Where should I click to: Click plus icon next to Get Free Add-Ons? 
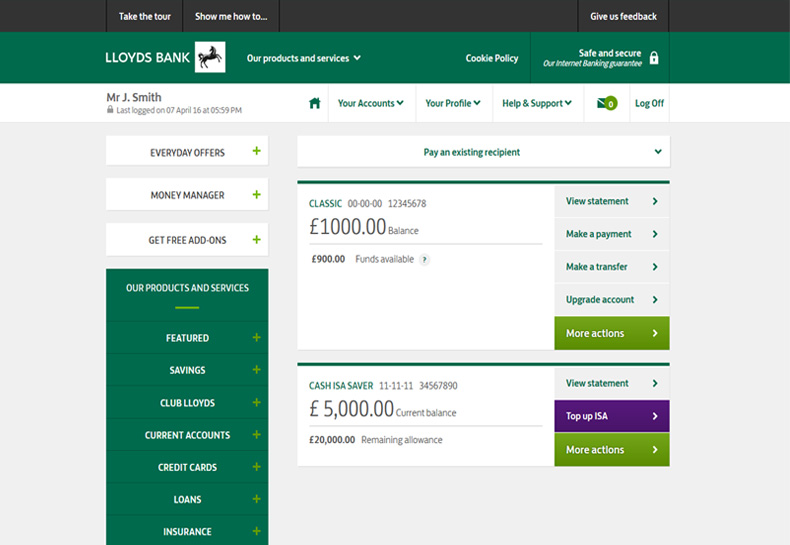[x=256, y=240]
